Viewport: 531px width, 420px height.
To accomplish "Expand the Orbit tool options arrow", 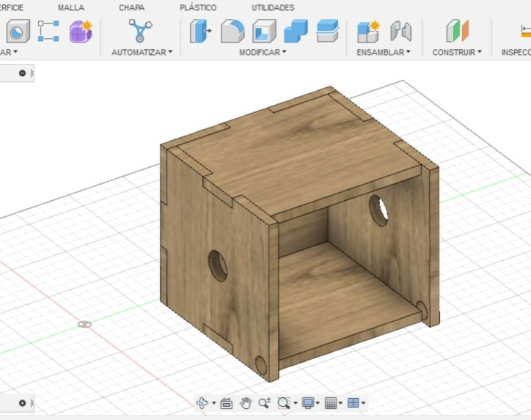I will pos(213,402).
